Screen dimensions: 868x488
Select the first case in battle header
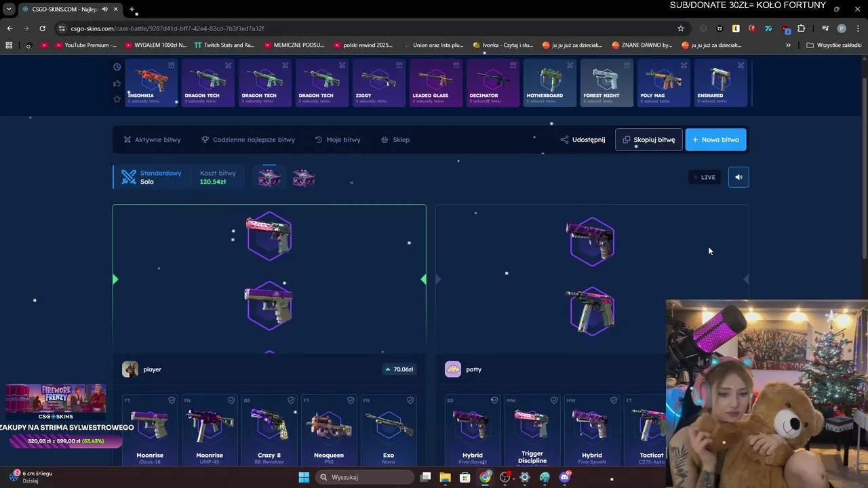point(269,178)
